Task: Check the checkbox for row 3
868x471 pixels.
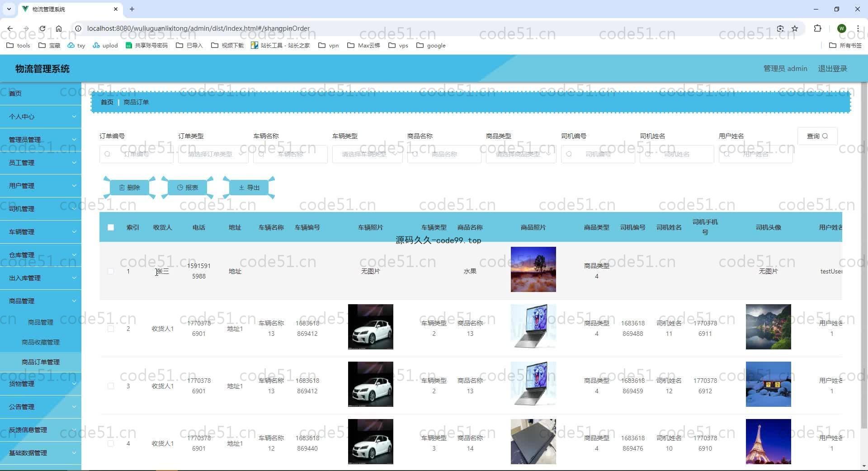Action: (111, 386)
